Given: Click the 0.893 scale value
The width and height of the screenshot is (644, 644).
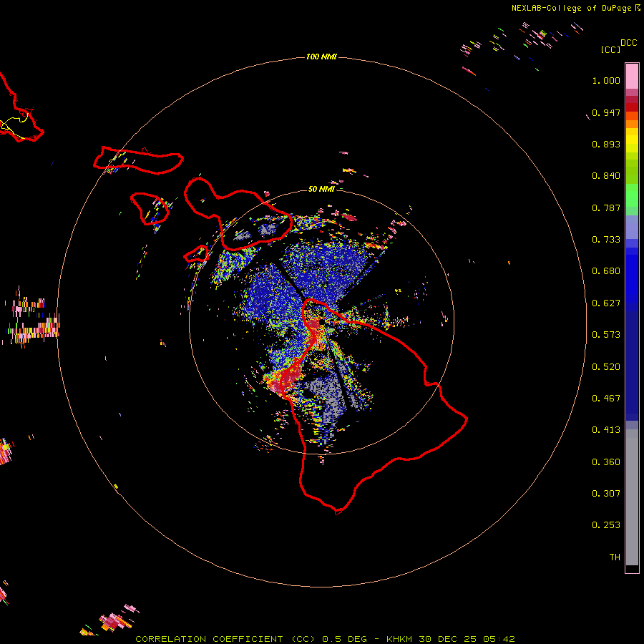Looking at the screenshot, I should [x=606, y=144].
